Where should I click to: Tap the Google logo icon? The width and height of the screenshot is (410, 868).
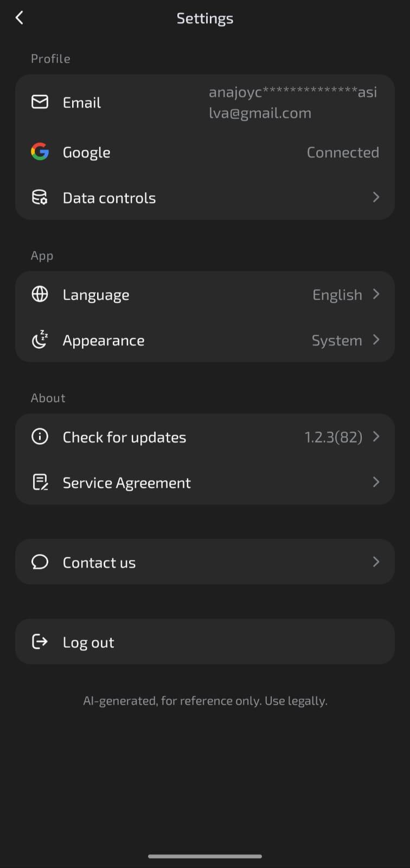pos(40,152)
